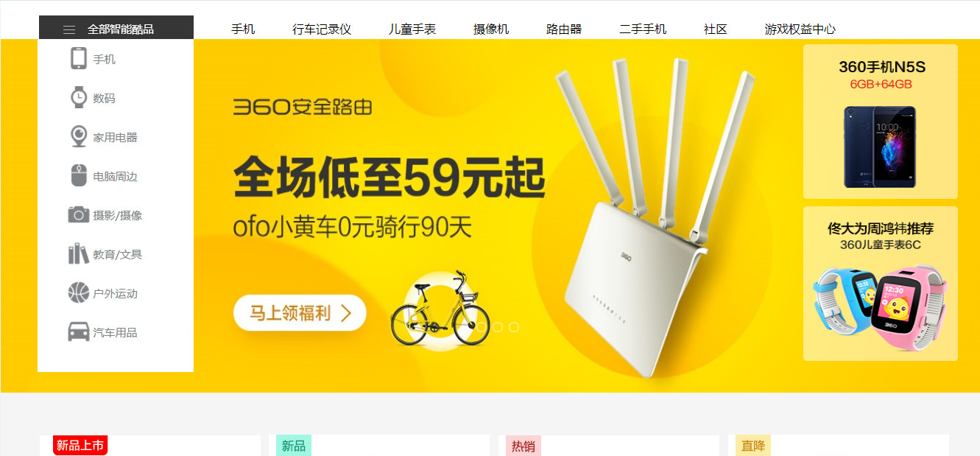Go to the 儿童手表 navigation item
Viewport: 980px width, 456px height.
(x=412, y=29)
